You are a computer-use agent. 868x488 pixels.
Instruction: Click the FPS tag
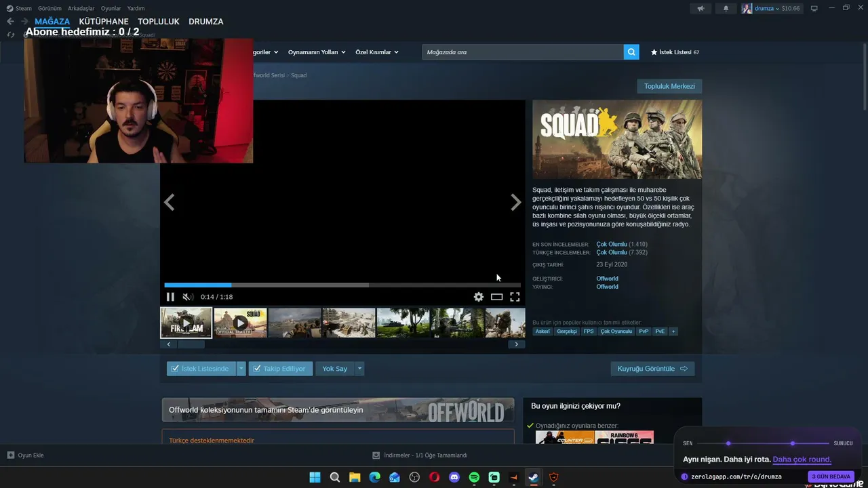[x=589, y=331]
